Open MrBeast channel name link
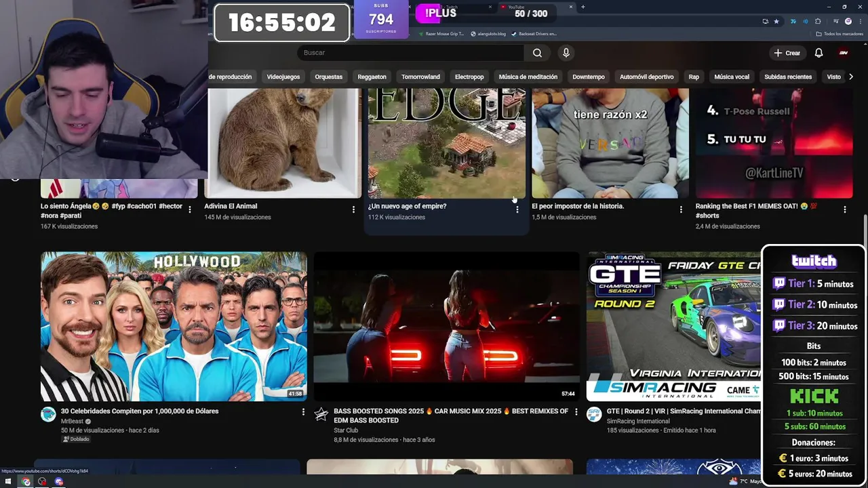The height and width of the screenshot is (488, 868). pos(72,421)
